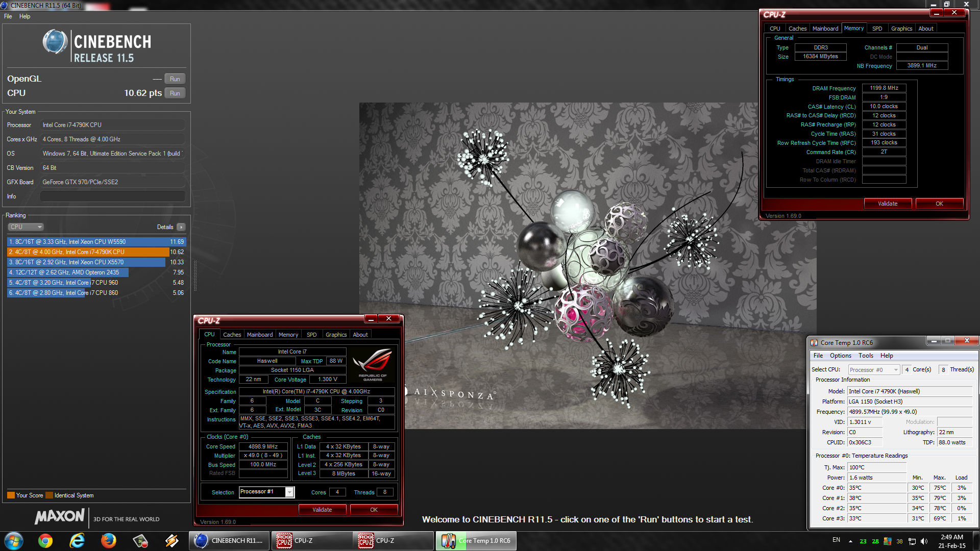The image size is (980, 551).
Task: Run the OpenGL benchmark
Action: click(x=175, y=79)
